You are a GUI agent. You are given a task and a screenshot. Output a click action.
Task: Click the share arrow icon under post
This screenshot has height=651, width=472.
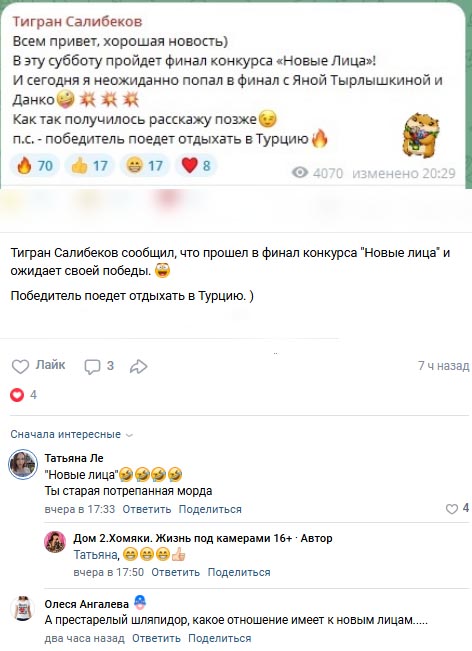tap(138, 367)
